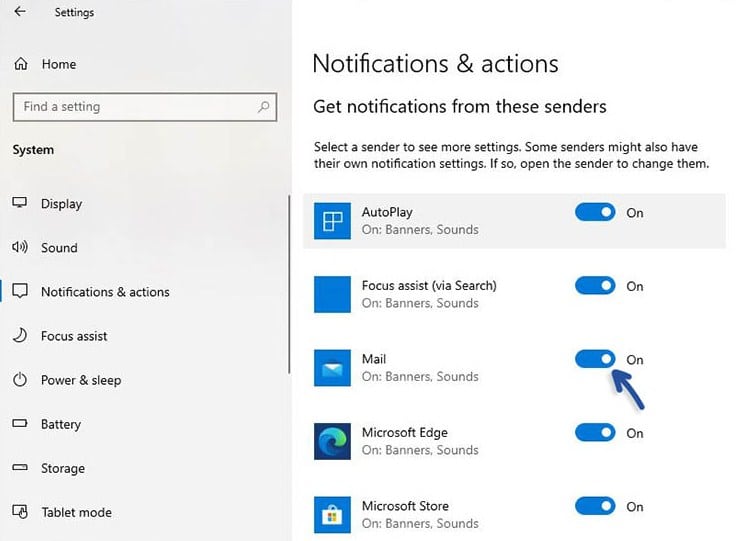Open Tablet mode settings
Image resolution: width=737 pixels, height=541 pixels.
[77, 512]
